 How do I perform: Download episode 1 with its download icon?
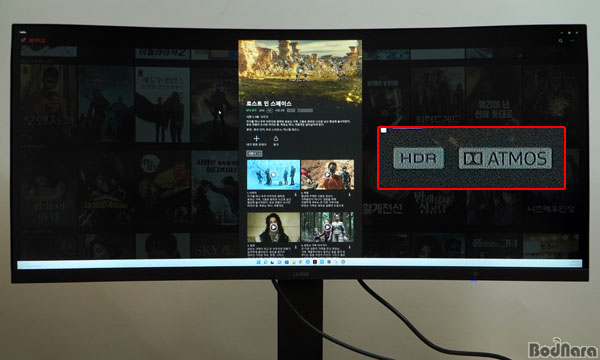click(x=295, y=194)
